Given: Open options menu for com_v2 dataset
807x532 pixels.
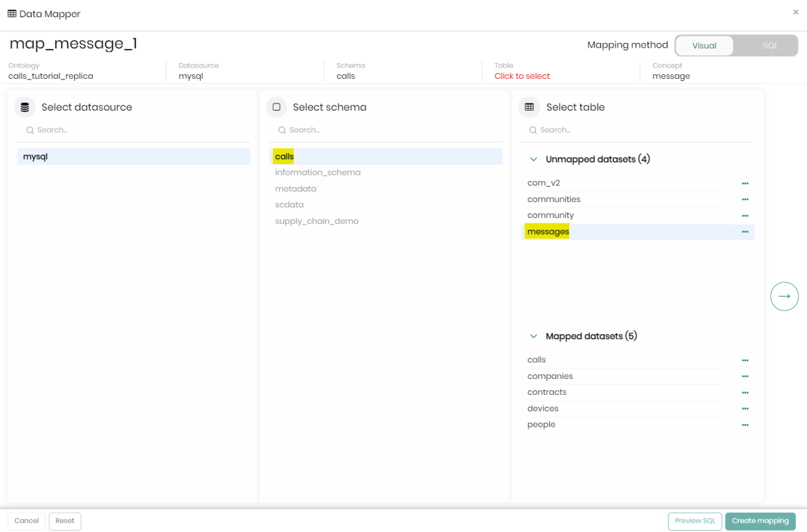Looking at the screenshot, I should (x=745, y=184).
